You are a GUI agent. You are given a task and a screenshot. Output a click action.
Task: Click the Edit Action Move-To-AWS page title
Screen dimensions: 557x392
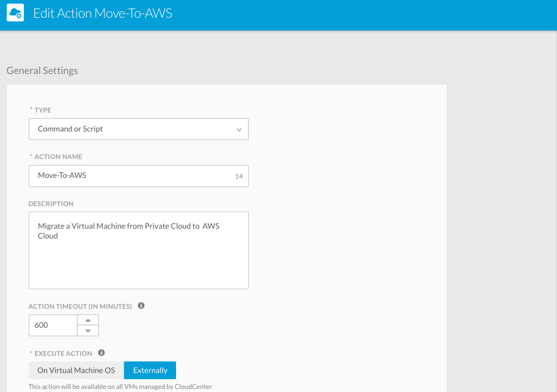[103, 13]
